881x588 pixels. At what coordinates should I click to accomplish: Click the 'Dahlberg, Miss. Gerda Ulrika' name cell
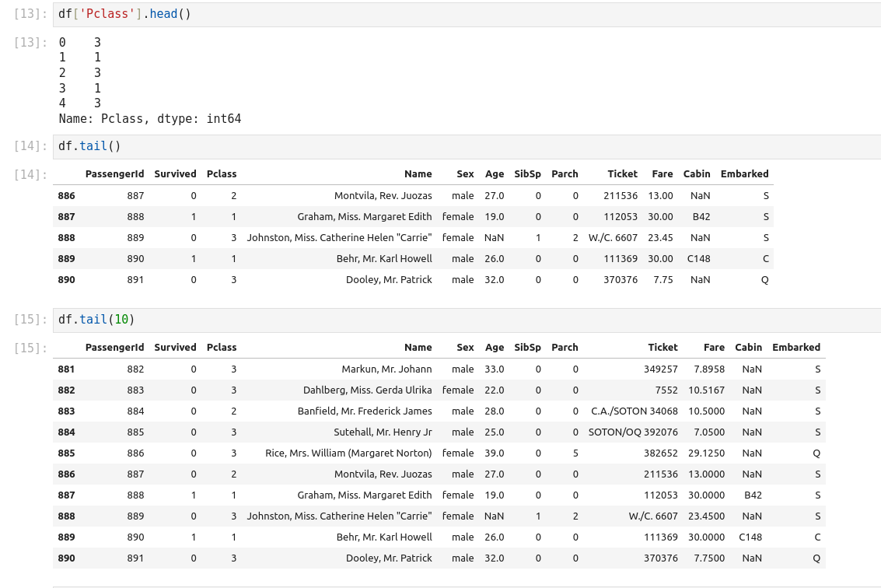point(367,390)
